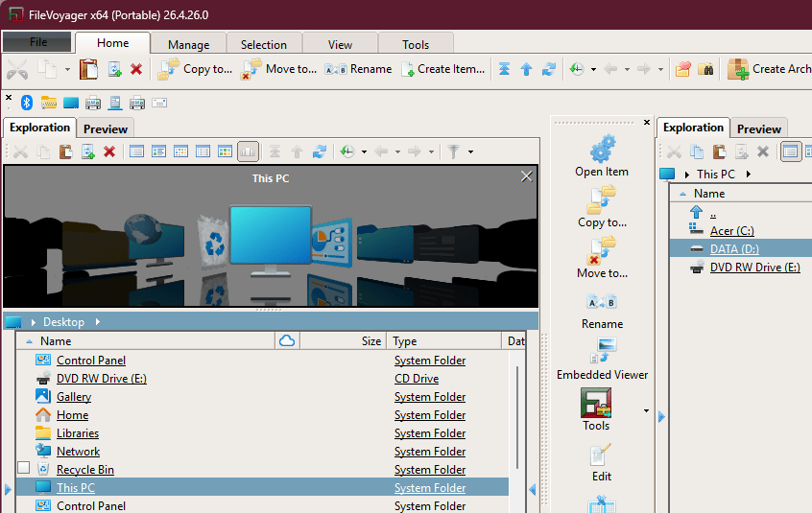Viewport: 812px width, 513px height.
Task: Open the history dropdown in left pane toolbar
Action: point(364,152)
